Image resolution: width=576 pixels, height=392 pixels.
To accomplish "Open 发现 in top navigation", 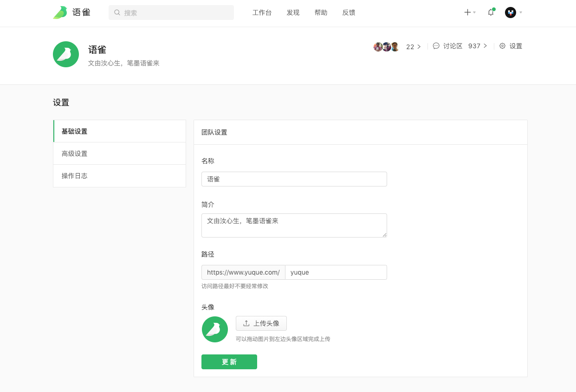I will [293, 13].
